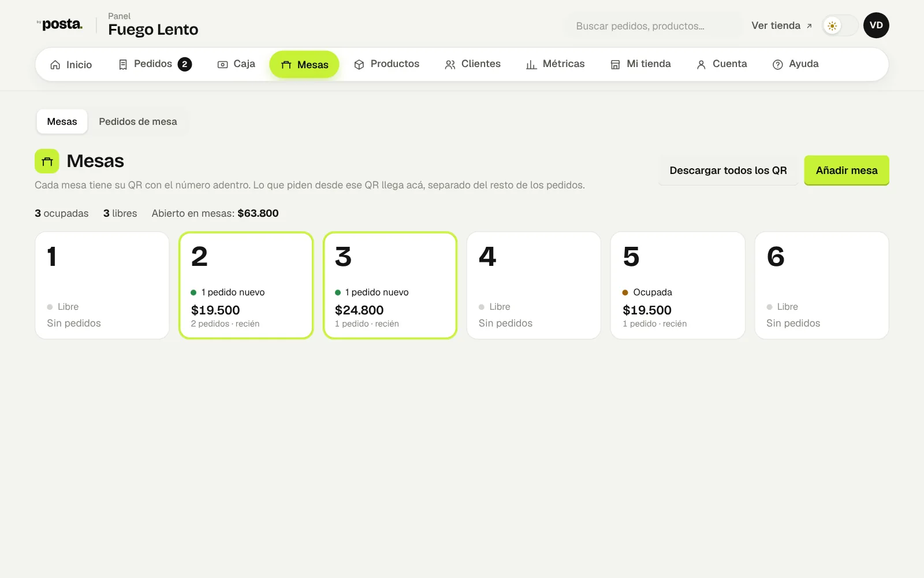This screenshot has width=924, height=578.
Task: Click the Añadir mesa button
Action: [847, 171]
